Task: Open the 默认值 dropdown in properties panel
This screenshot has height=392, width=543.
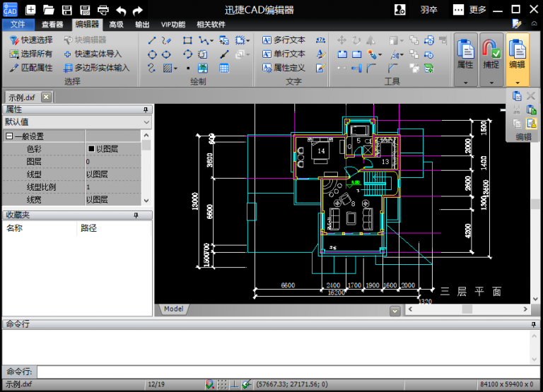Action: click(146, 122)
